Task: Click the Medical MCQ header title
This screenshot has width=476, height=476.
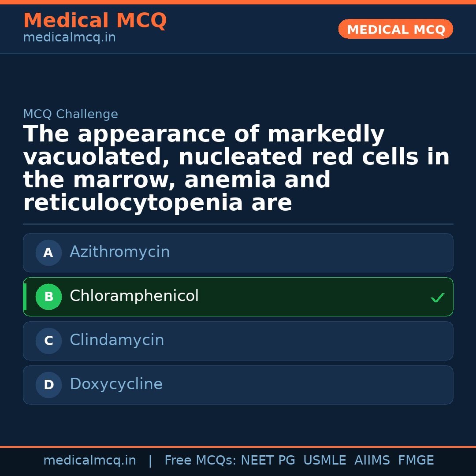Action: pyautogui.click(x=95, y=21)
